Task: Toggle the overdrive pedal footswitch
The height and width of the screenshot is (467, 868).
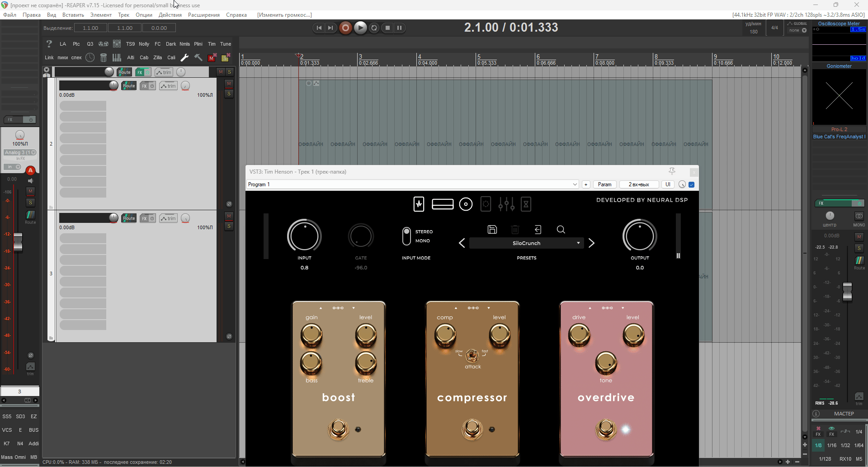Action: pos(606,429)
